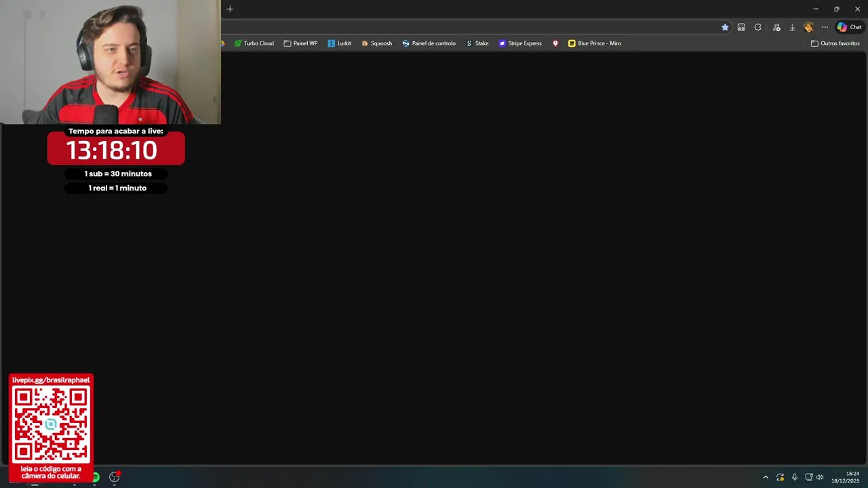
Task: Expand hidden system tray icons chevron
Action: point(766,477)
